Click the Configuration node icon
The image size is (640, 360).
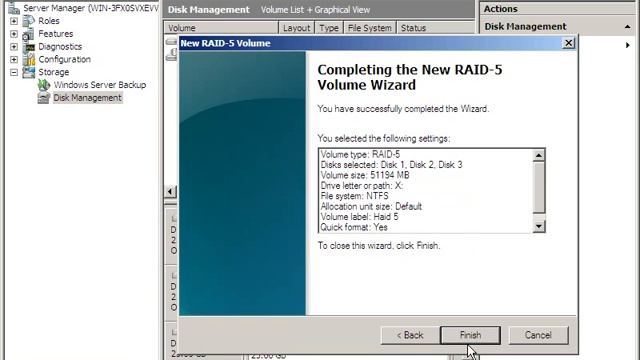[29, 60]
